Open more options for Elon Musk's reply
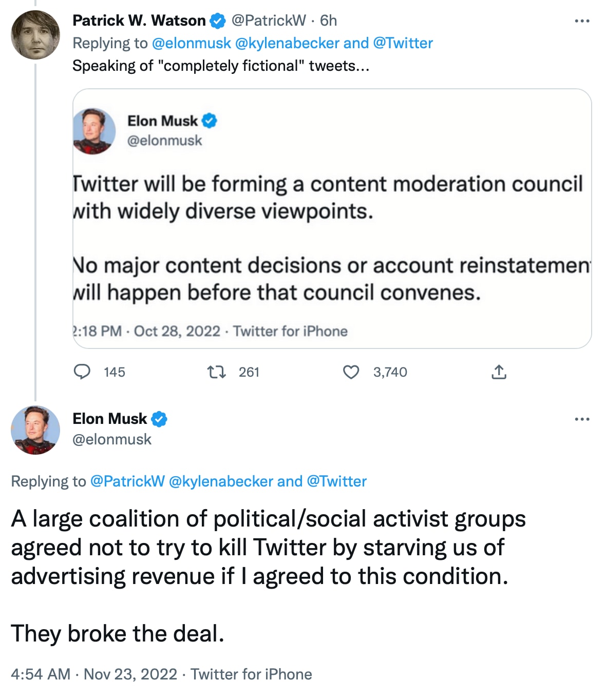 (x=582, y=419)
